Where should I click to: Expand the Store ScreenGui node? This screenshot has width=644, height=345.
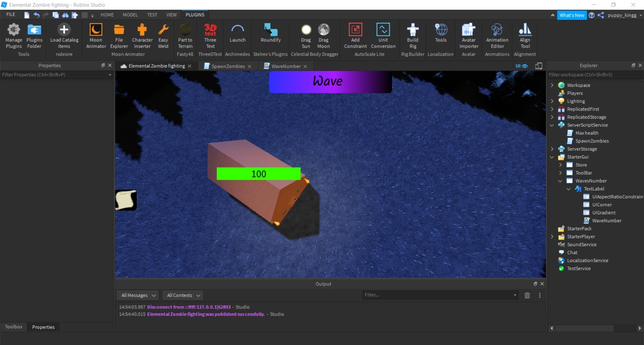point(560,165)
